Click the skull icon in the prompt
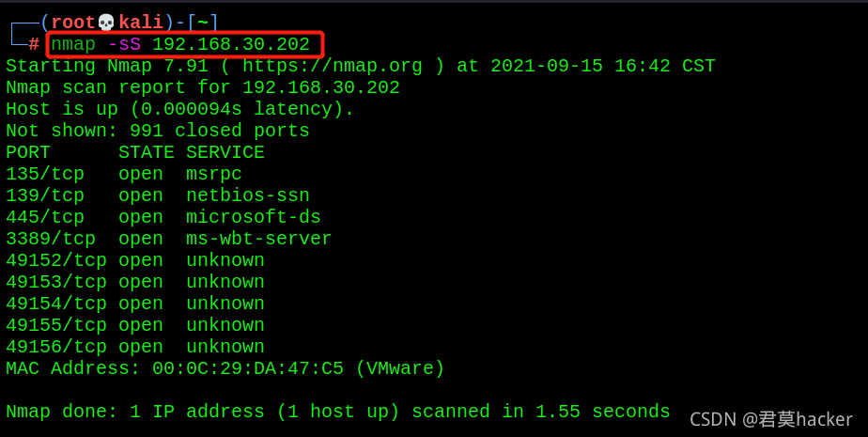Image resolution: width=868 pixels, height=437 pixels. [x=106, y=23]
